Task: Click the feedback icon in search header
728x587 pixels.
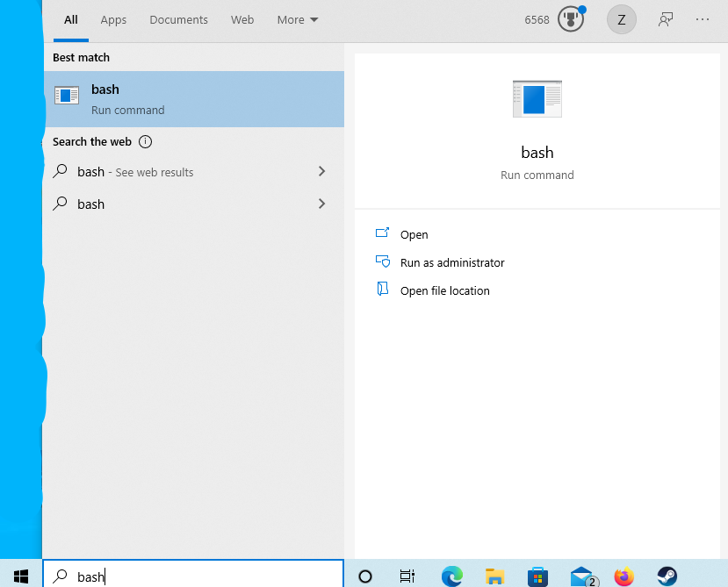Action: pyautogui.click(x=666, y=19)
